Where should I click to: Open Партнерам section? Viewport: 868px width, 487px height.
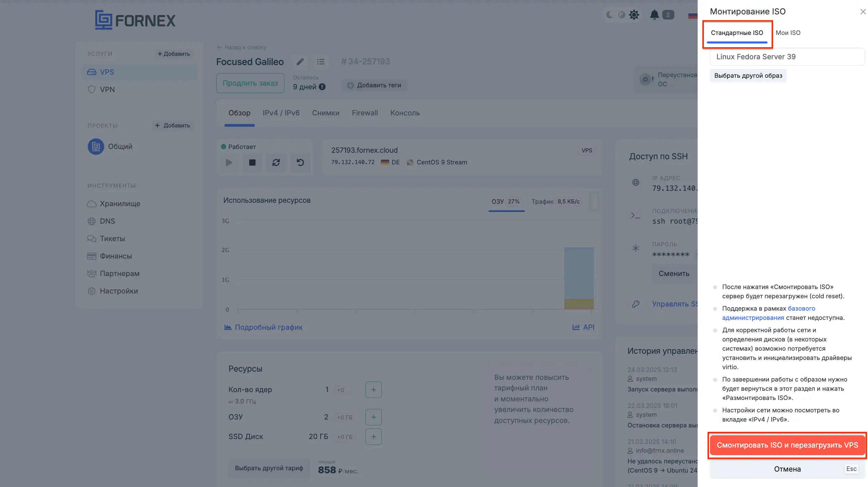coord(113,274)
